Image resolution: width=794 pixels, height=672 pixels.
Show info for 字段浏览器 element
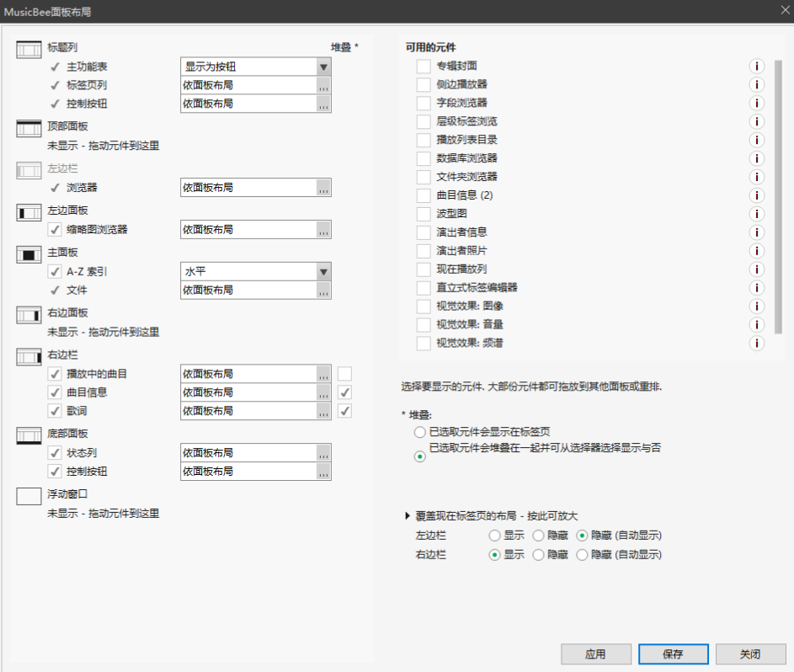(x=756, y=104)
